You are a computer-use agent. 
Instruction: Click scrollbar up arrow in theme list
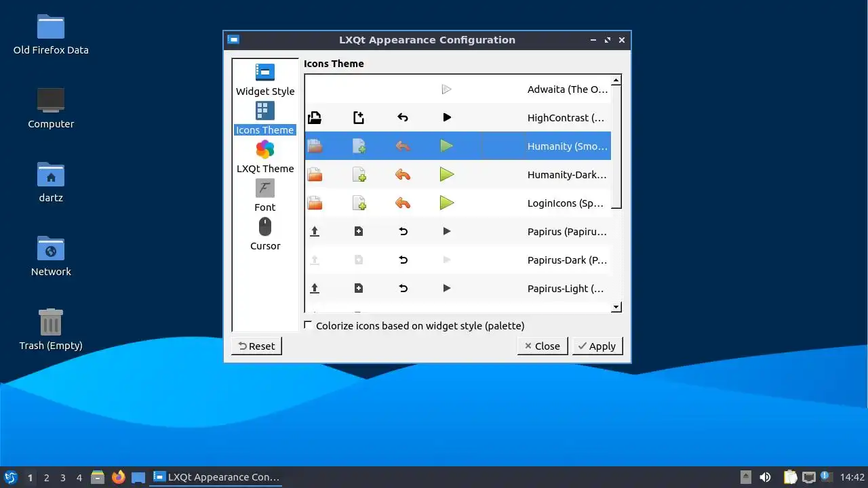tap(616, 81)
